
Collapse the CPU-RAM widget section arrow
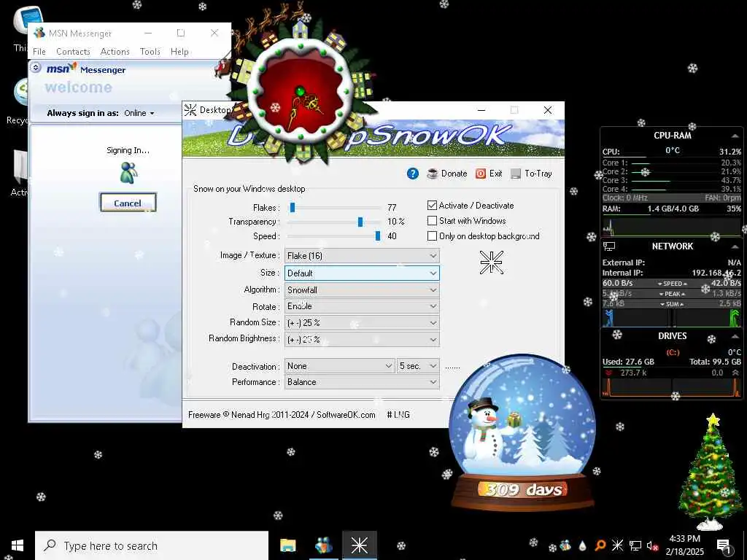coord(735,136)
